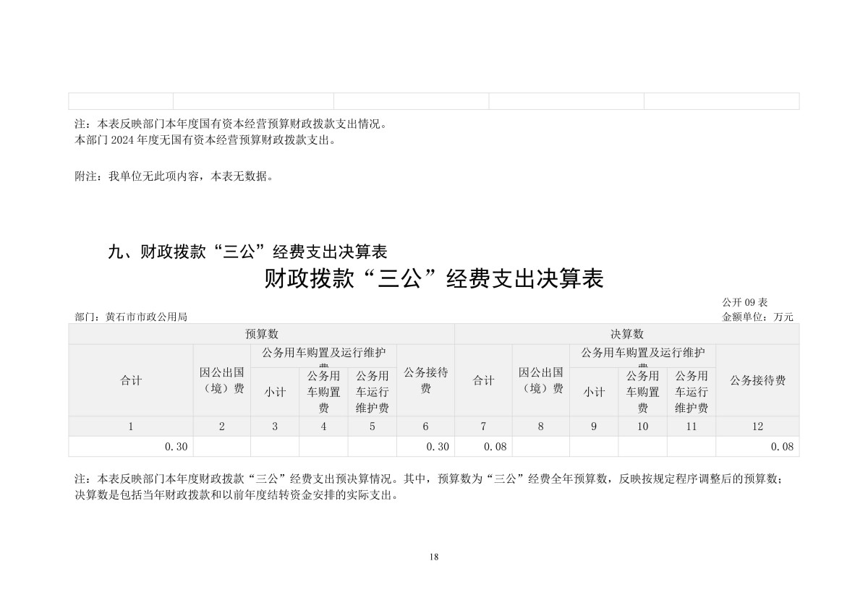This screenshot has width=868, height=613.
Task: Click the 0.30 value in column 1
Action: click(176, 447)
